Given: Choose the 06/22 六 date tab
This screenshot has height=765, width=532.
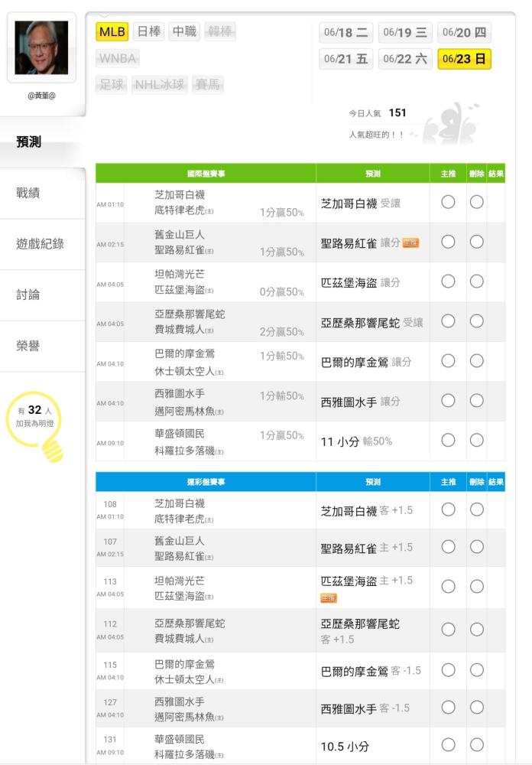Looking at the screenshot, I should (x=405, y=59).
